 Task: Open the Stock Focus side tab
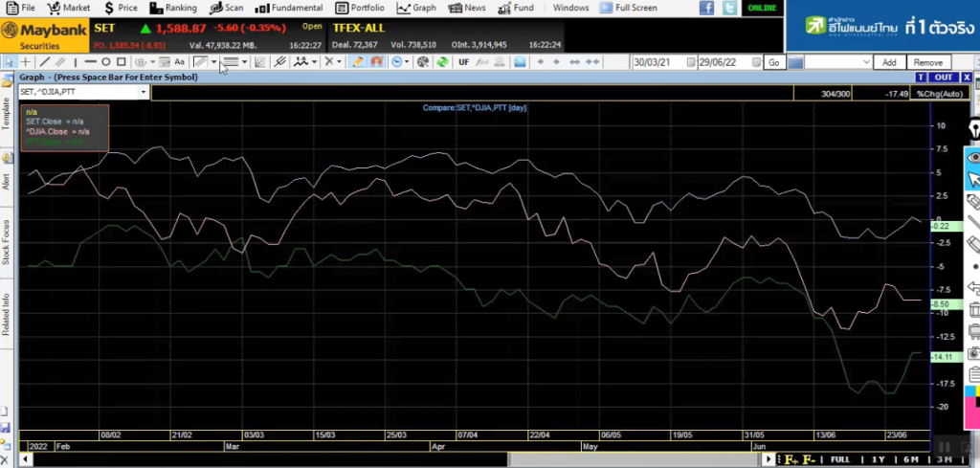[x=7, y=242]
